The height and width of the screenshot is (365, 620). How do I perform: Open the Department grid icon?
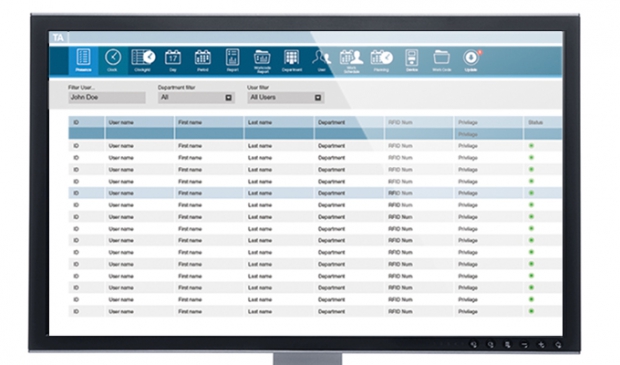tap(292, 60)
